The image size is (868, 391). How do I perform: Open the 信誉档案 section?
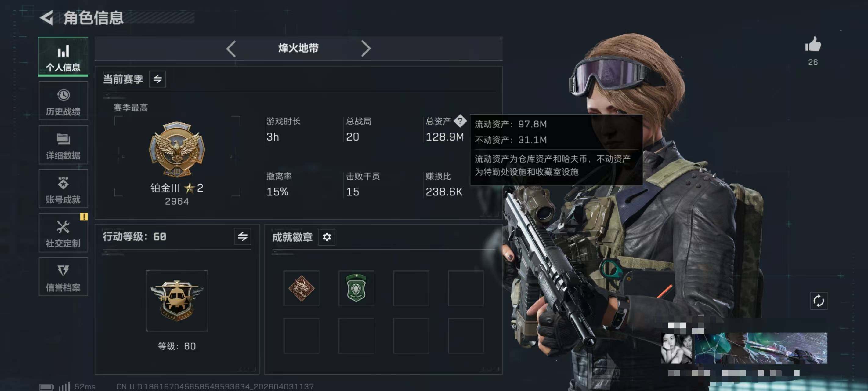tap(63, 277)
